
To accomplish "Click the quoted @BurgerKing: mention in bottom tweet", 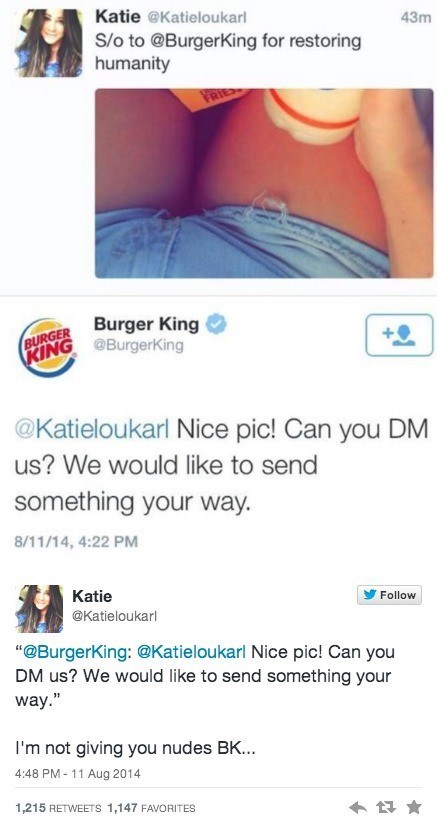I will pyautogui.click(x=76, y=652).
